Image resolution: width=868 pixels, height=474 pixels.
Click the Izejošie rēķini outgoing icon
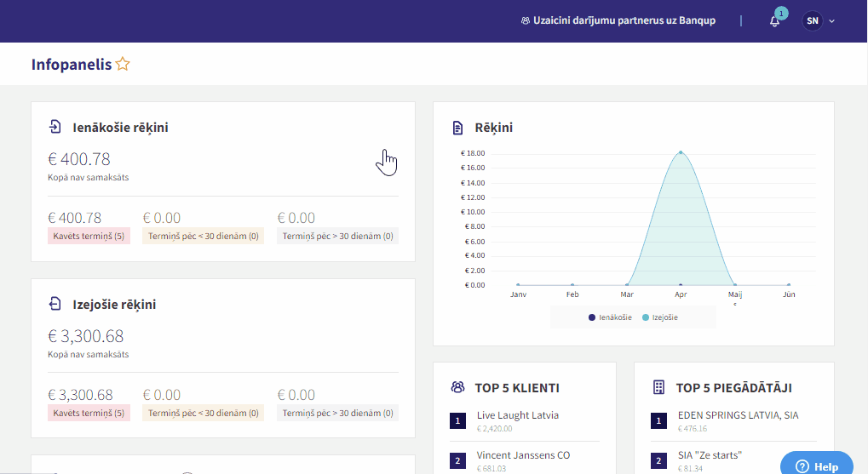point(55,304)
